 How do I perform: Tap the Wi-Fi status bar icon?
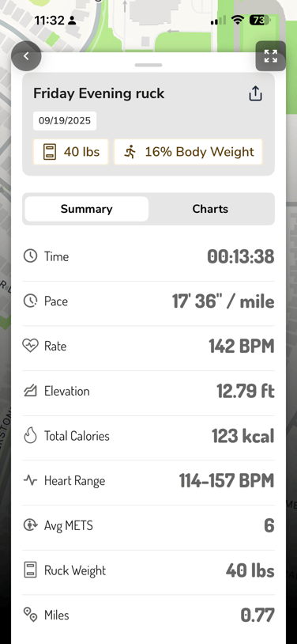[238, 20]
